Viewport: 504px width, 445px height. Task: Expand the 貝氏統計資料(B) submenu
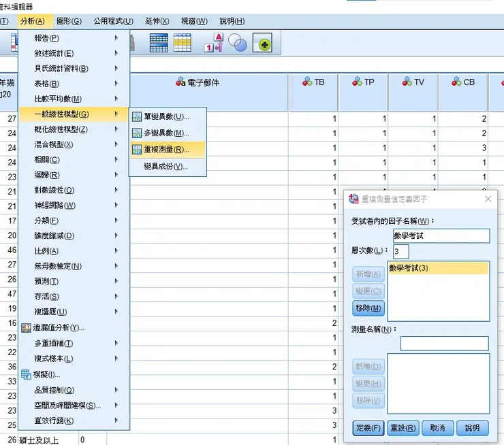click(x=74, y=69)
